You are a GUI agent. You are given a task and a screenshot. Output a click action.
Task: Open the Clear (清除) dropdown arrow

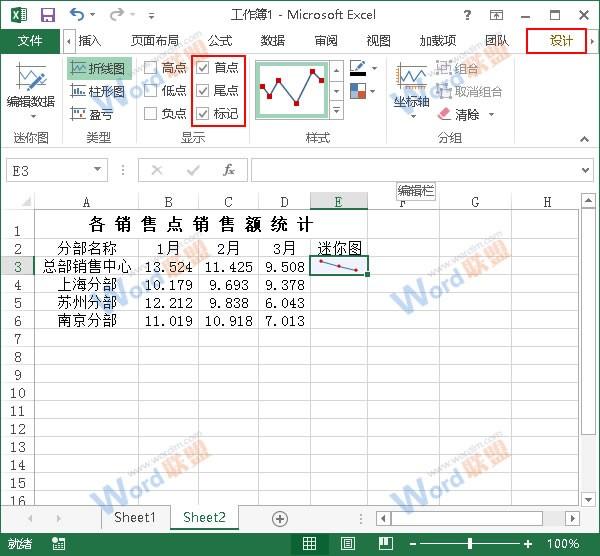[x=491, y=114]
